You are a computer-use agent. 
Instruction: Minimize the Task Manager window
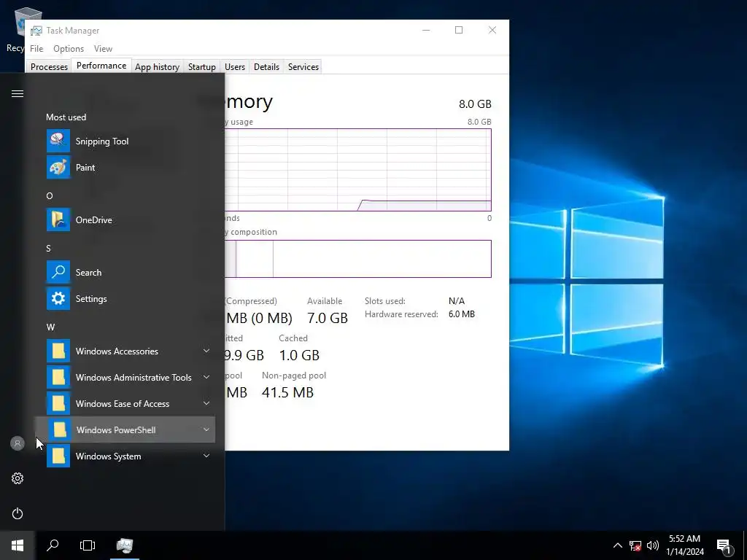(x=426, y=30)
